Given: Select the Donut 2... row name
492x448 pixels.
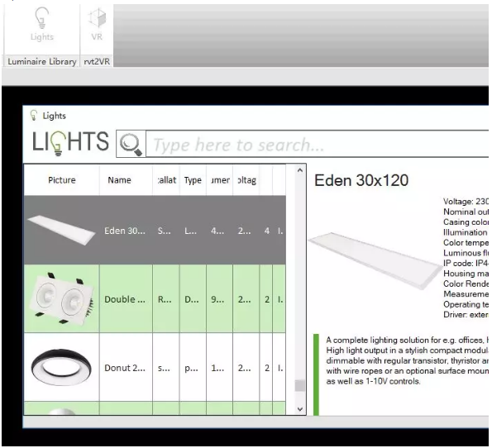Looking at the screenshot, I should (125, 368).
